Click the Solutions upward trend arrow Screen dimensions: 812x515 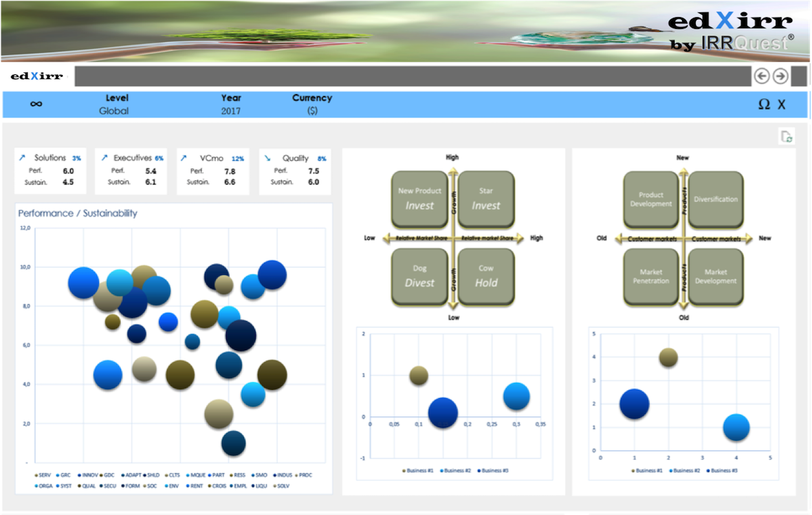[23, 158]
